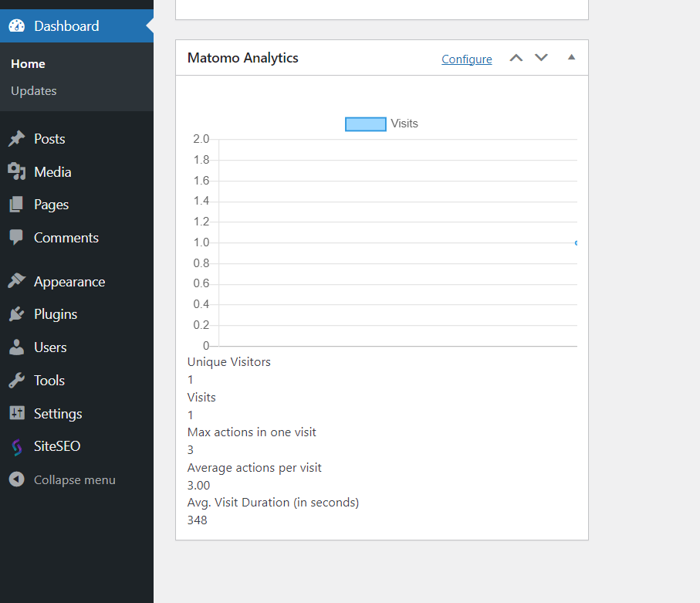Click the Dashboard gauge icon
Viewport: 700px width, 603px height.
point(17,26)
